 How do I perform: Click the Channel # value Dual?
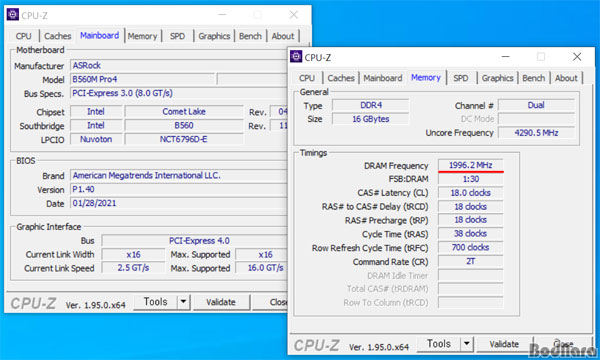536,105
